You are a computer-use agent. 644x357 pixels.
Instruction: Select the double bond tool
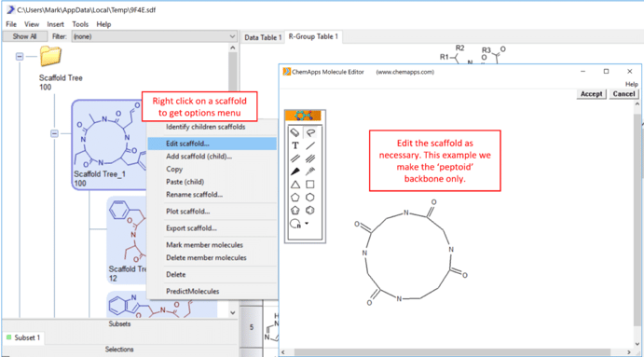tap(295, 158)
